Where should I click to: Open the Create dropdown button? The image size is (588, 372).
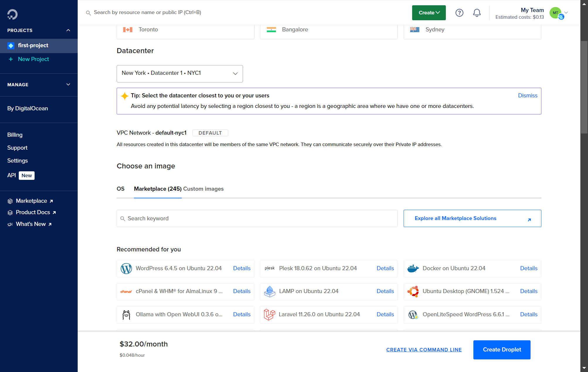click(x=429, y=13)
